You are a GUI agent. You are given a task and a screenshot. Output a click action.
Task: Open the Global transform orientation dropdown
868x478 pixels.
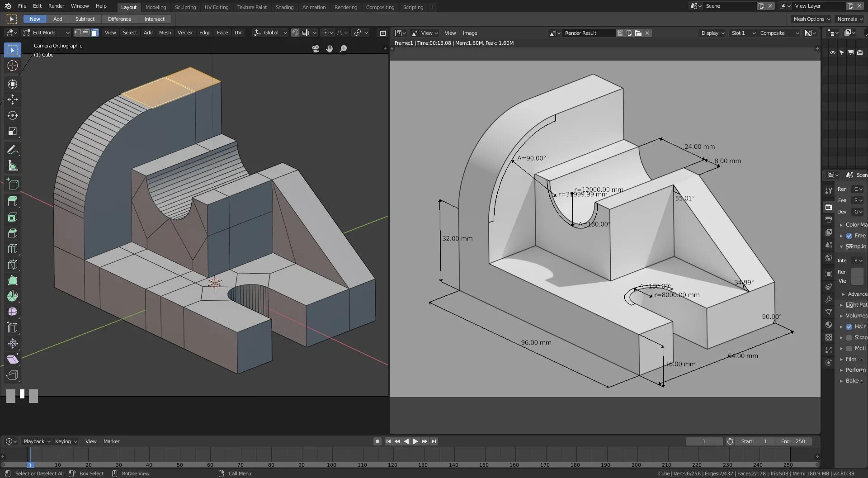click(271, 33)
